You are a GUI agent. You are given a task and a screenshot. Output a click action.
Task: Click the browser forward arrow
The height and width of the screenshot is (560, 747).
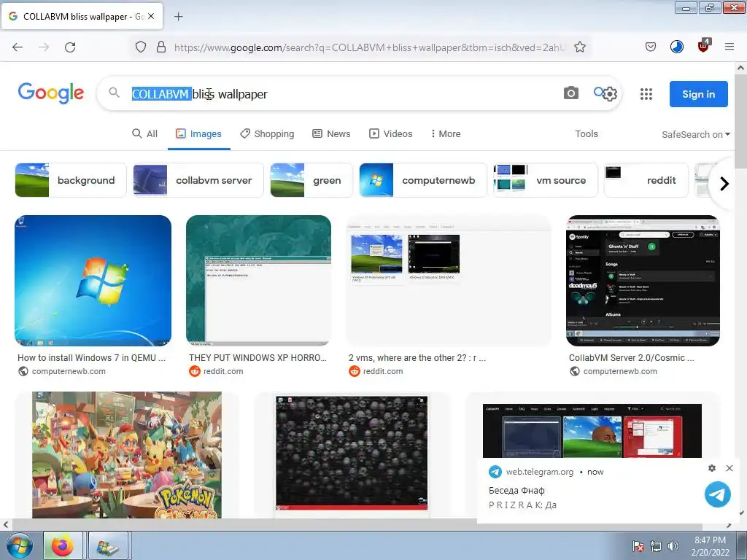(x=44, y=47)
